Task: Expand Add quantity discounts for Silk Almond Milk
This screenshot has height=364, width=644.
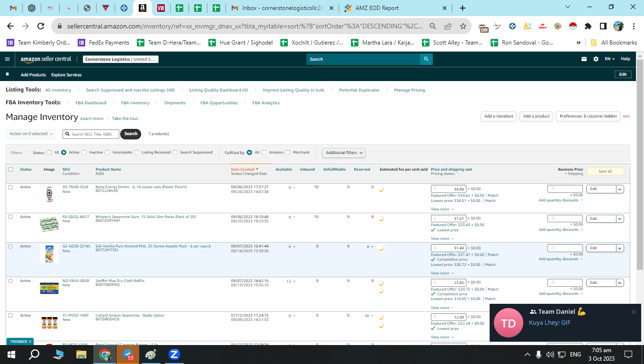Action: click(561, 259)
